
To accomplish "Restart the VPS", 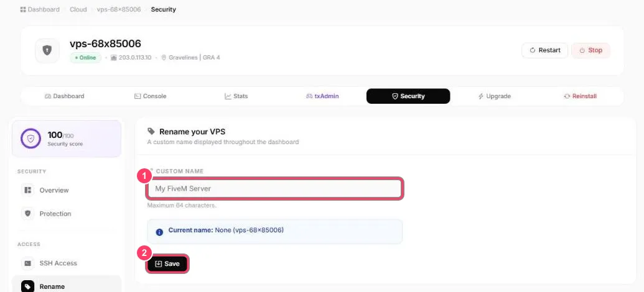I will tap(544, 50).
